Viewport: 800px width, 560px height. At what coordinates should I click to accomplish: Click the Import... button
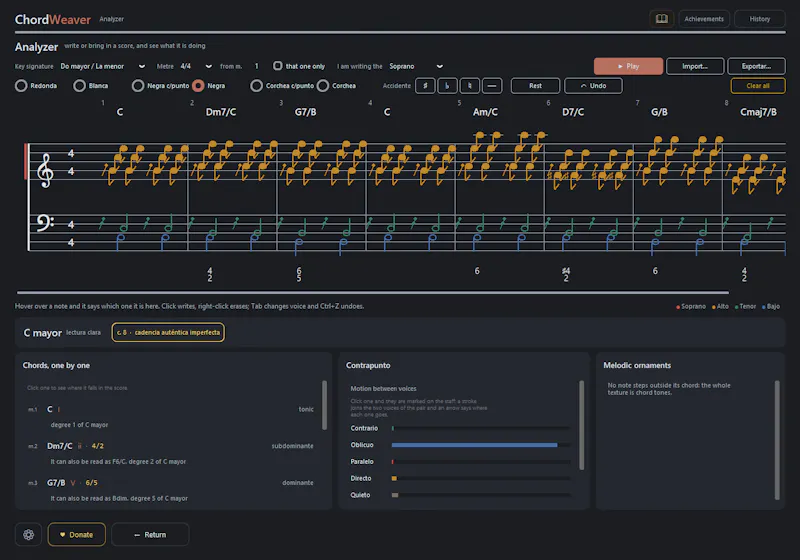point(694,66)
